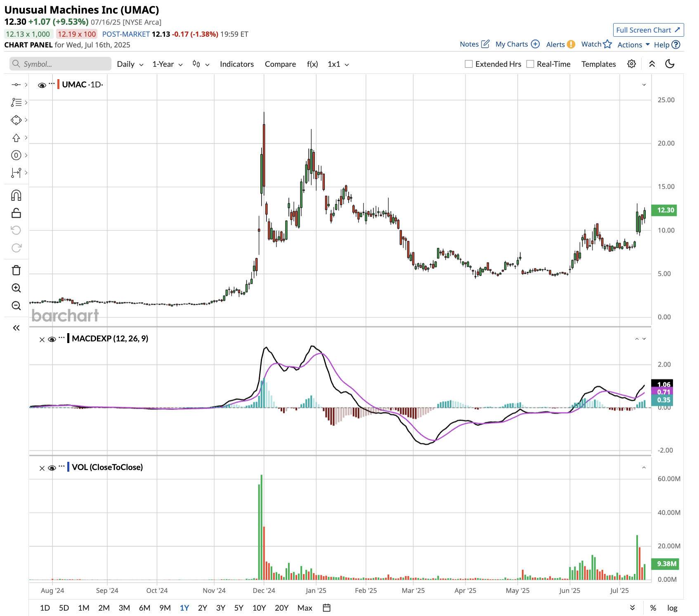Toggle log scale button
The image size is (699, 616).
click(672, 608)
